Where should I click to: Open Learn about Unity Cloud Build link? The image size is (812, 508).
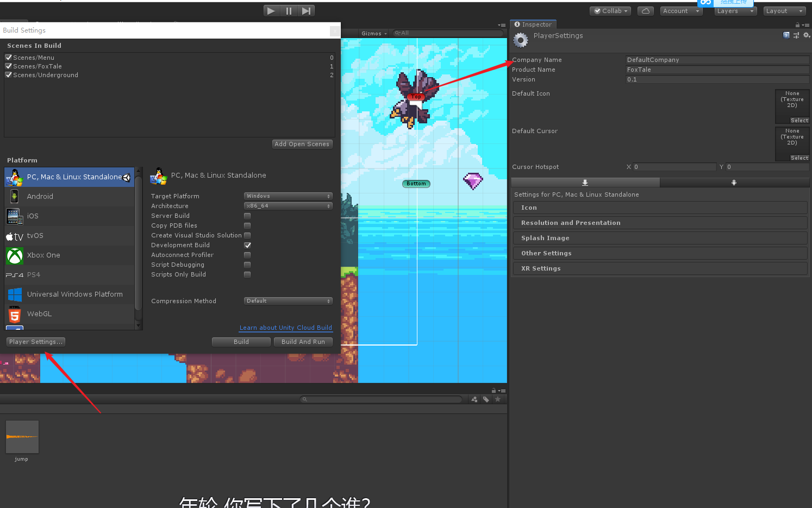286,328
